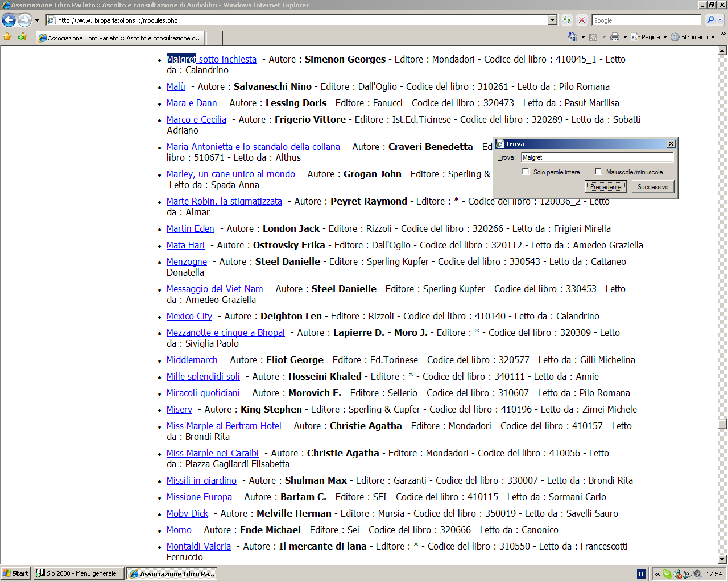The width and height of the screenshot is (728, 582).
Task: Open the Maigret sotto inchiesta link
Action: 212,59
